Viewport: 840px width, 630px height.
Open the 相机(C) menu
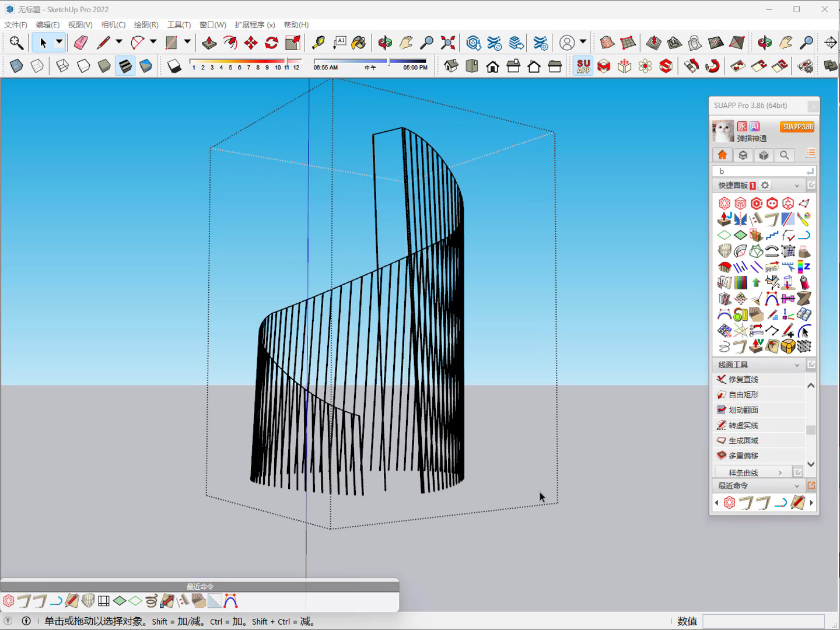(x=113, y=24)
